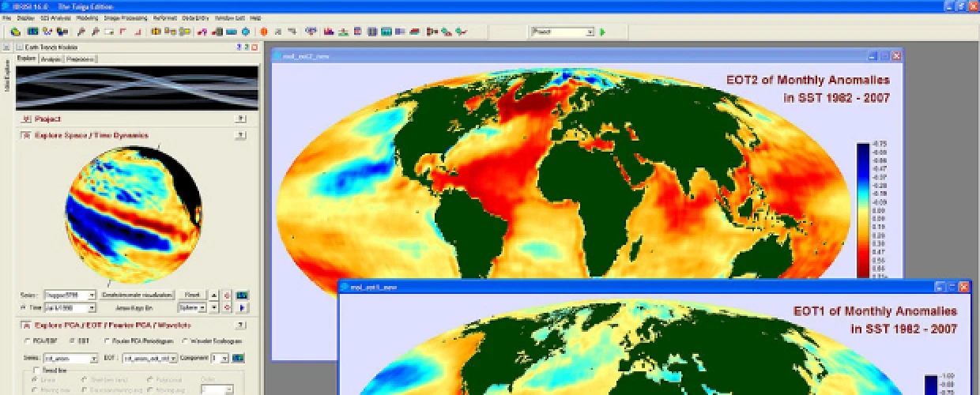Click the map display icon beside Reset row

(243, 295)
